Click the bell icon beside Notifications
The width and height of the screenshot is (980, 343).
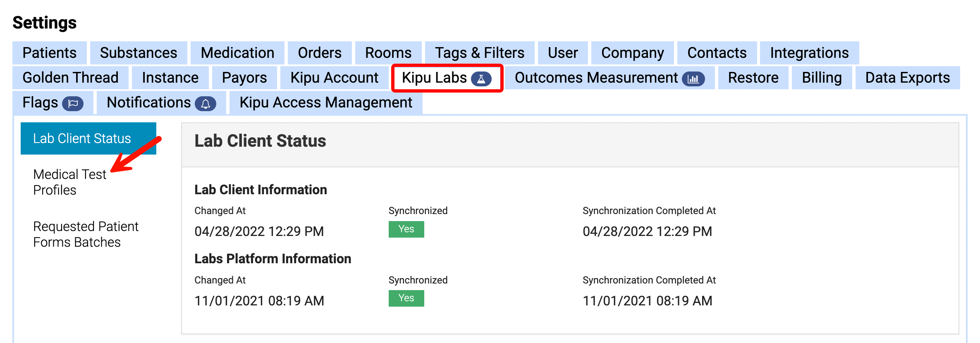[206, 103]
